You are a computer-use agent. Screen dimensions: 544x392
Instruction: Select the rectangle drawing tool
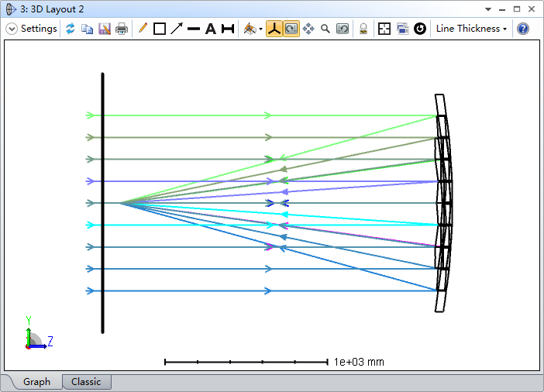tap(160, 29)
